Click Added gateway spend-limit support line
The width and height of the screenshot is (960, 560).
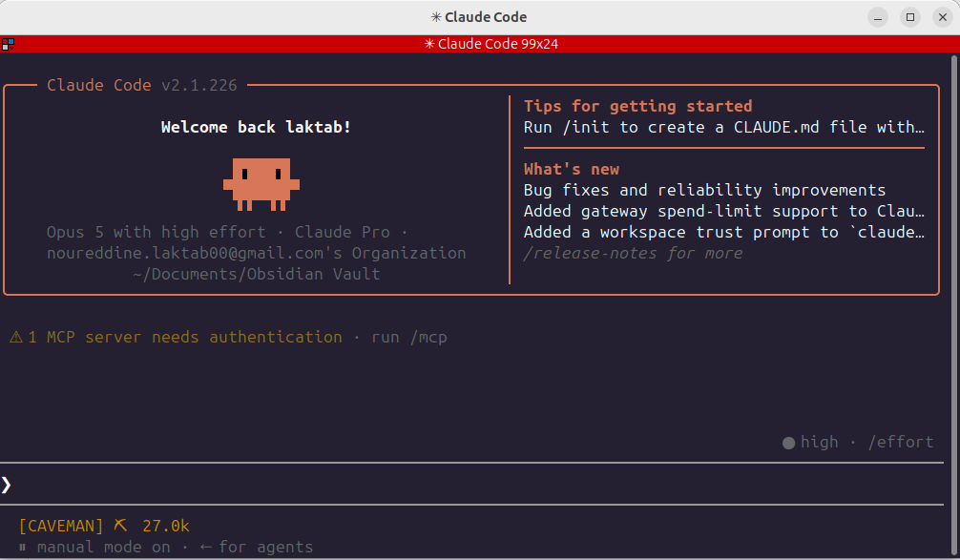point(723,211)
